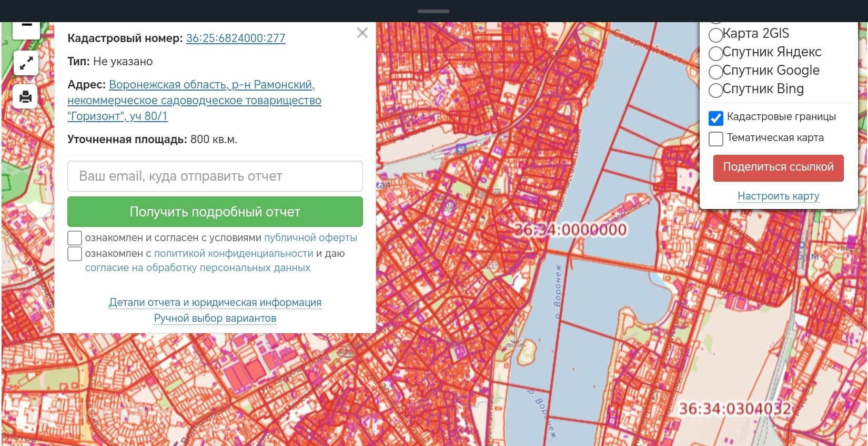Enable Тематическая карта checkbox
The width and height of the screenshot is (868, 446).
click(716, 139)
